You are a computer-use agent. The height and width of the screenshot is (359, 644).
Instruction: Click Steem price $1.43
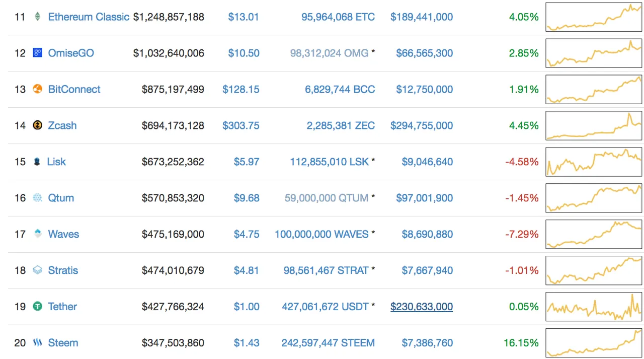coord(247,343)
